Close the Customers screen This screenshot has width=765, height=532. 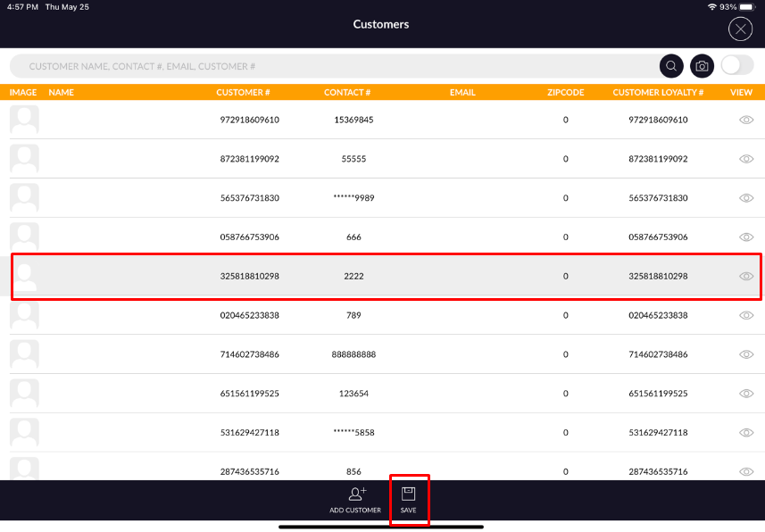tap(740, 29)
